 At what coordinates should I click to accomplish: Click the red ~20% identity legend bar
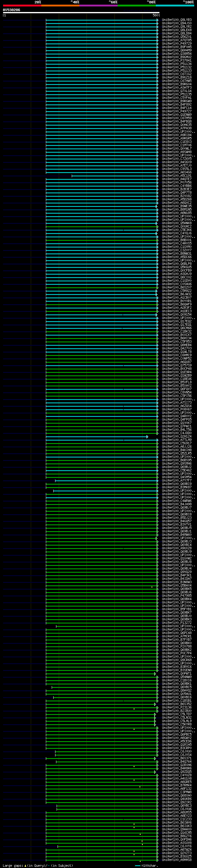tap(22, 6)
